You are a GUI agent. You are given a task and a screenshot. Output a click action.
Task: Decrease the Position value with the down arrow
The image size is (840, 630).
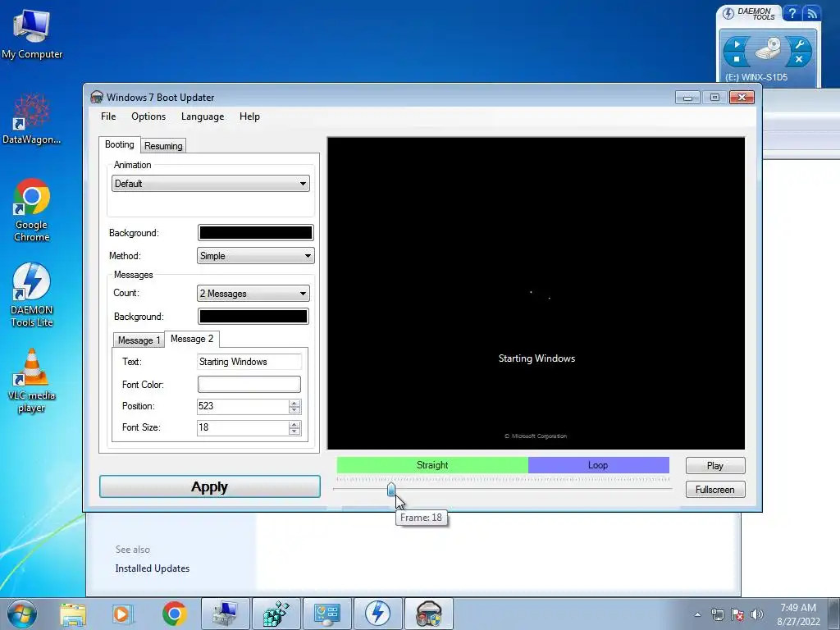click(294, 410)
